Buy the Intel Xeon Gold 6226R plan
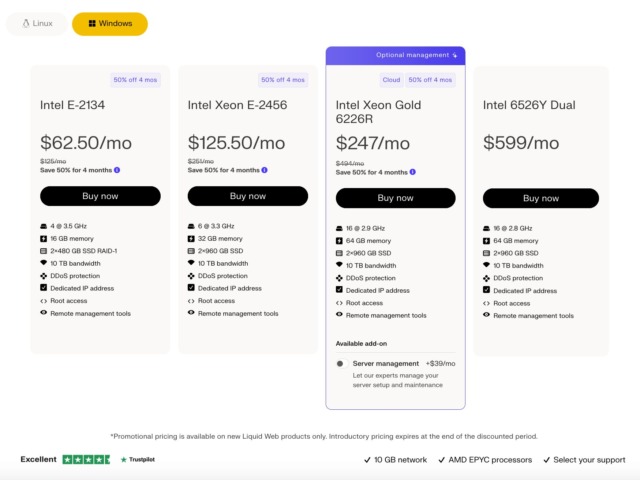This screenshot has width=640, height=480. point(396,198)
